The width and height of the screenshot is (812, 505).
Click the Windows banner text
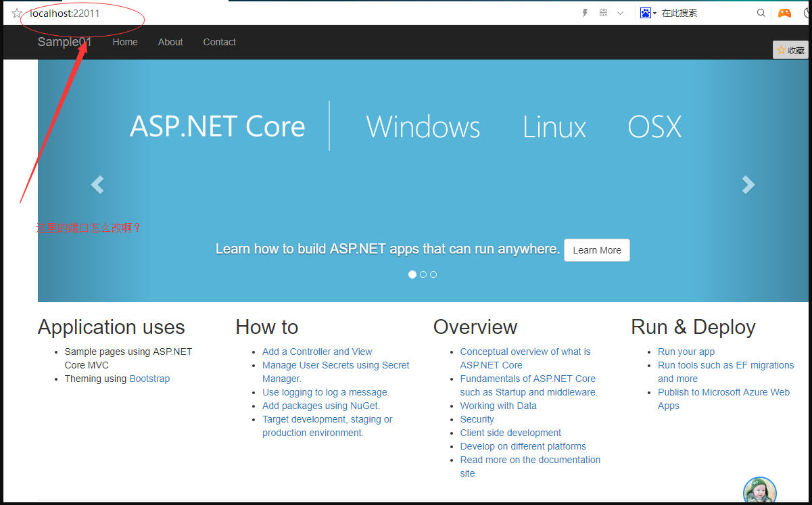point(423,126)
